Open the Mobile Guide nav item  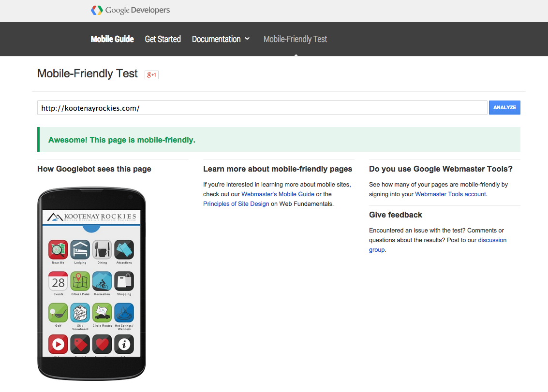[x=112, y=39]
